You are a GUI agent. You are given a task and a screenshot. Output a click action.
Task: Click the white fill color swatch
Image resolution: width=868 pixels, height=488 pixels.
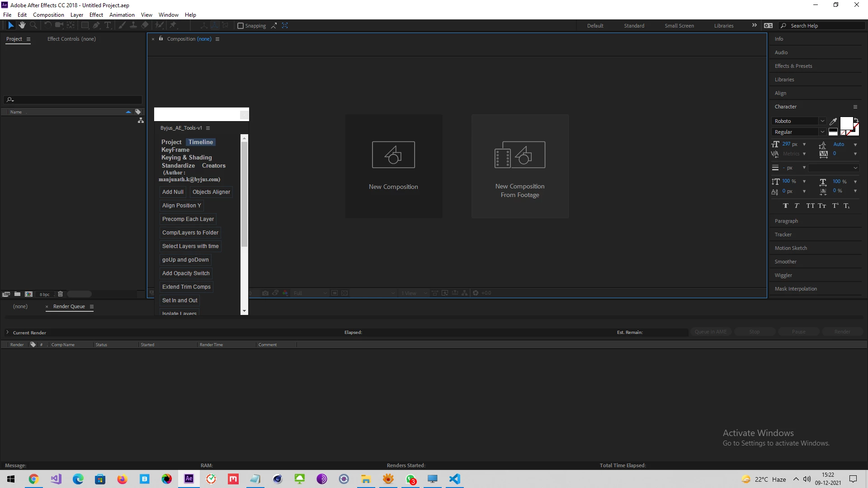(x=846, y=123)
